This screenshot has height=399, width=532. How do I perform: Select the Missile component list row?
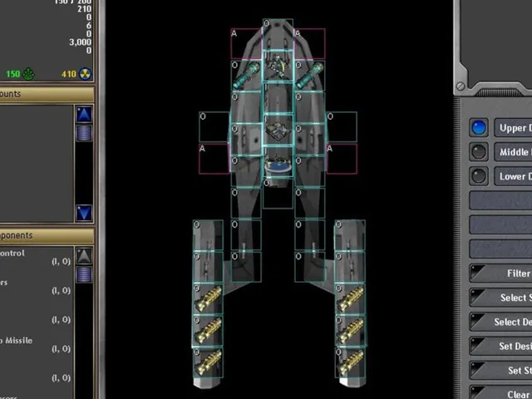(37, 344)
